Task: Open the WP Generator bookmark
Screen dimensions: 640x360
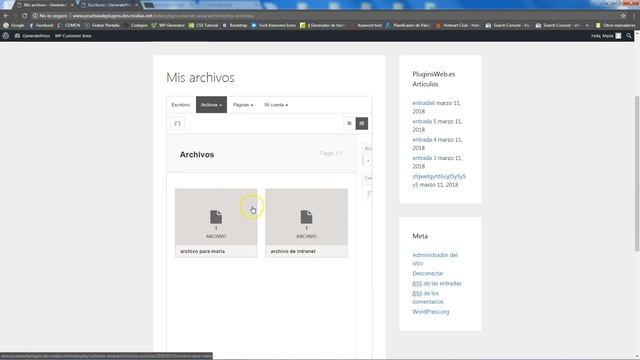Action: tap(168, 25)
